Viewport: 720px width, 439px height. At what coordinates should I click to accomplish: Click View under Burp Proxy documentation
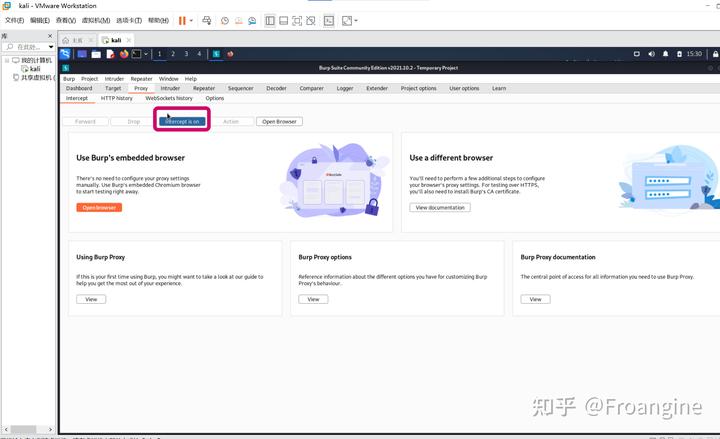[535, 299]
